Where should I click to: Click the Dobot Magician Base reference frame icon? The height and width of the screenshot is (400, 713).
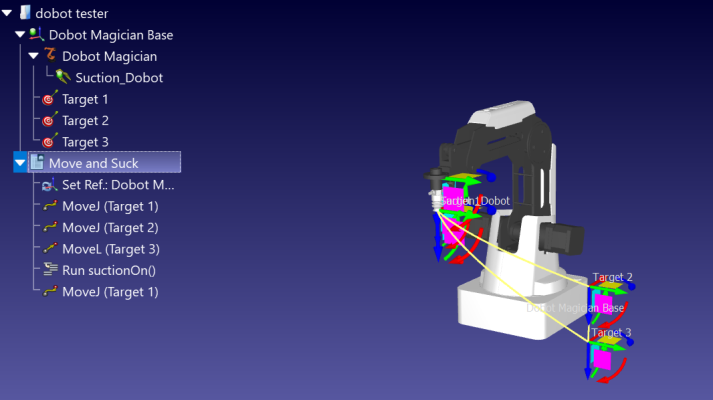click(x=36, y=34)
